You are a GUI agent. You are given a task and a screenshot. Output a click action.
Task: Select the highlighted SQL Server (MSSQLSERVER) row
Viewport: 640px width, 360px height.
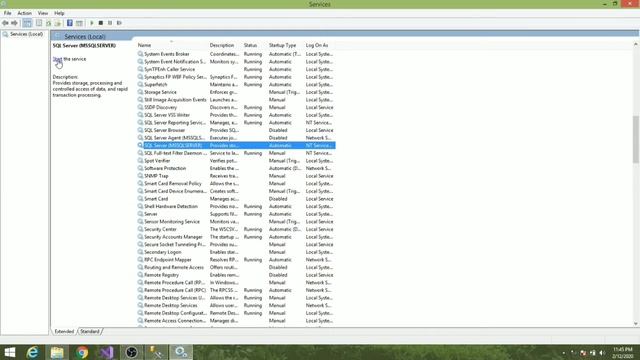[x=236, y=145]
